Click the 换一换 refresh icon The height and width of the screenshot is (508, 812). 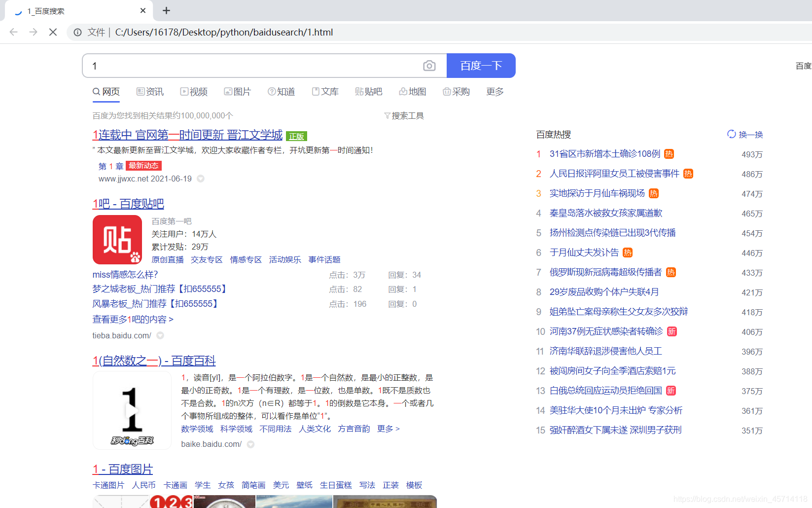(732, 134)
